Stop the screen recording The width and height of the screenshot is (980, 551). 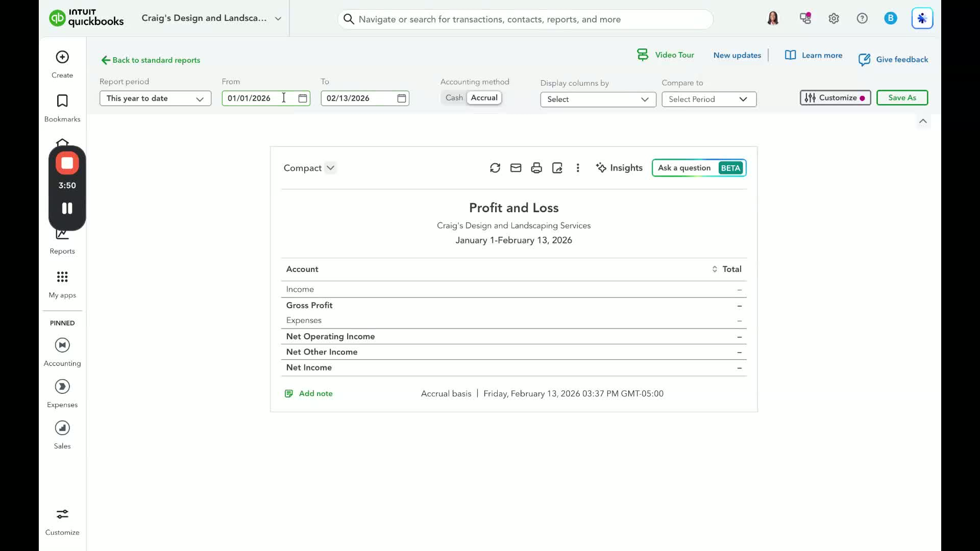[x=67, y=163]
